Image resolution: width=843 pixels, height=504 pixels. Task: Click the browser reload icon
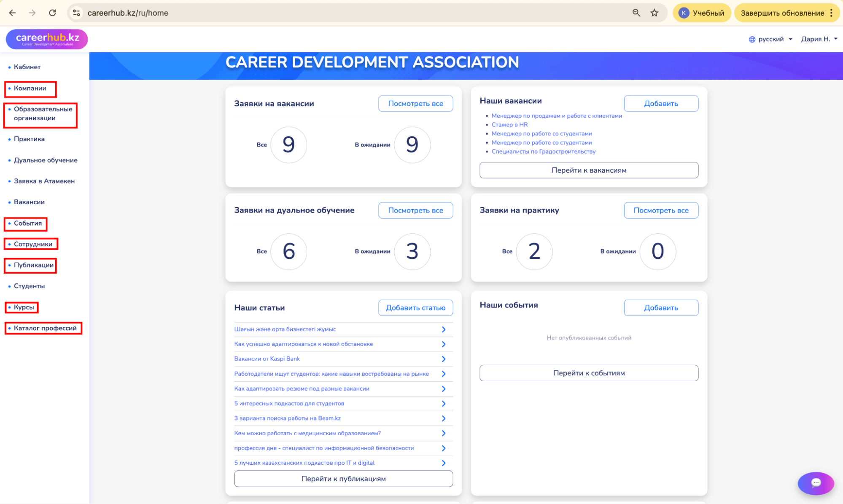(52, 13)
